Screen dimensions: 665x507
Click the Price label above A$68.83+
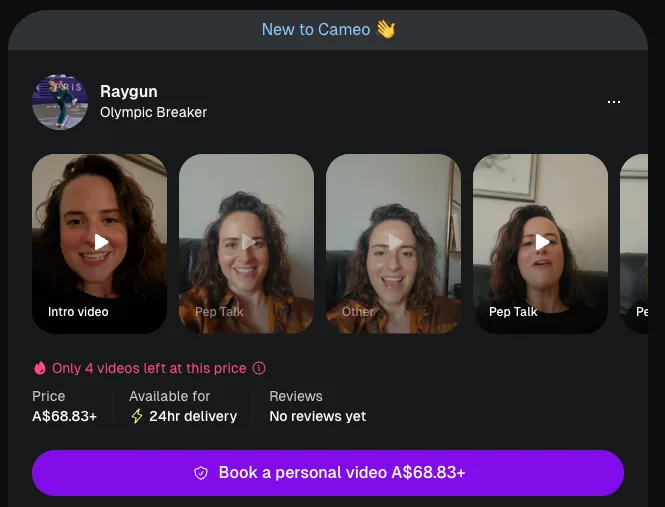click(x=49, y=396)
